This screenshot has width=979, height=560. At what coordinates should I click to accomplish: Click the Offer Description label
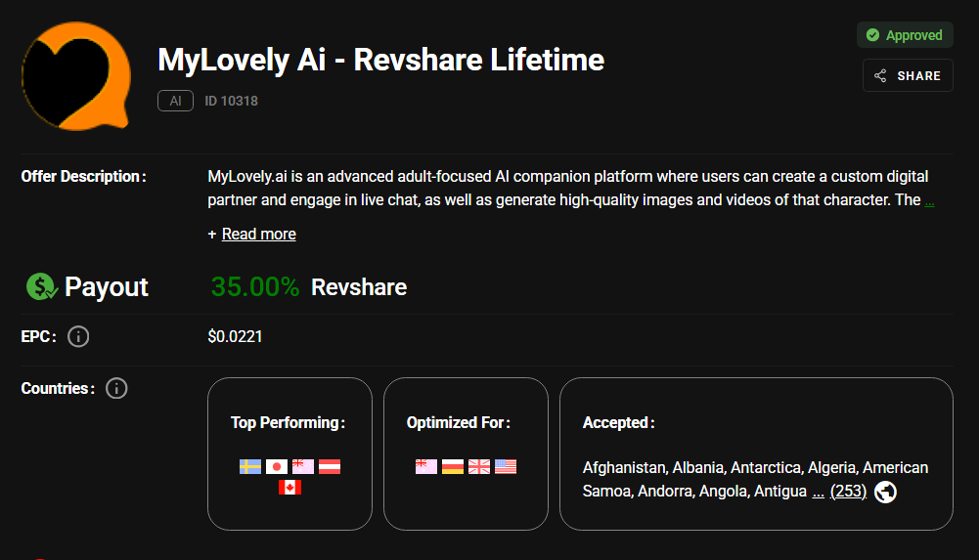point(84,177)
